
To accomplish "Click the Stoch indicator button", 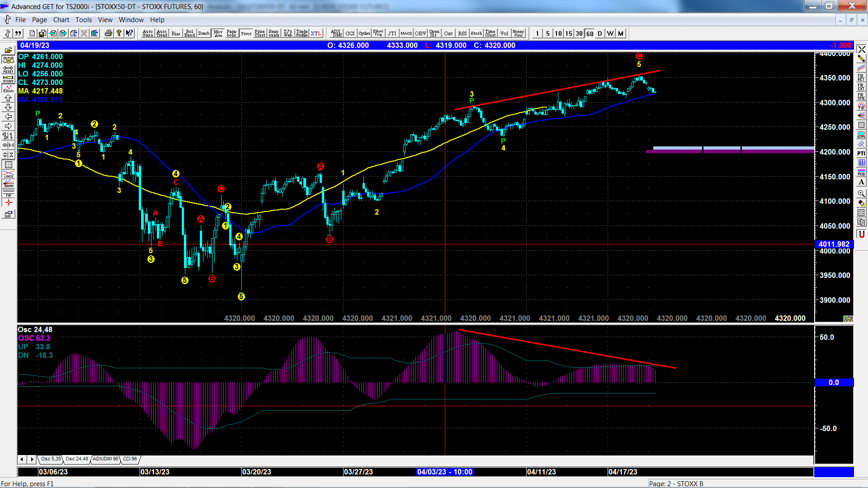I will (x=476, y=33).
